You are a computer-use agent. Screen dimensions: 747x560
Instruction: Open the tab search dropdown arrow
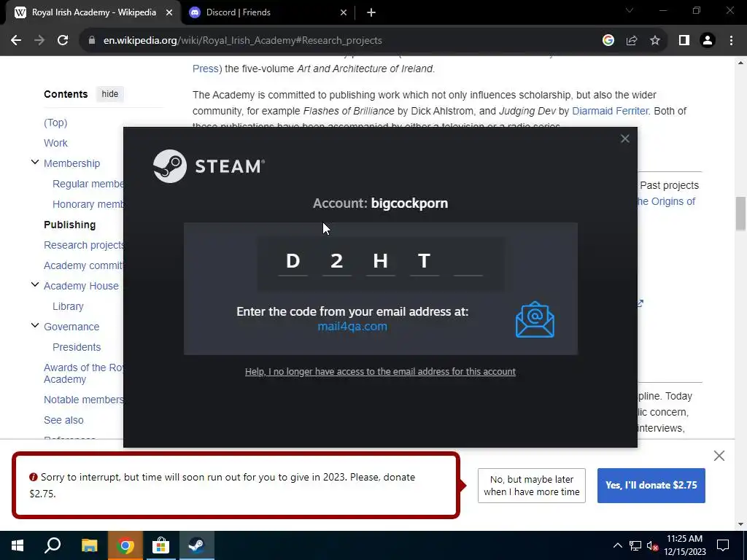point(630,10)
